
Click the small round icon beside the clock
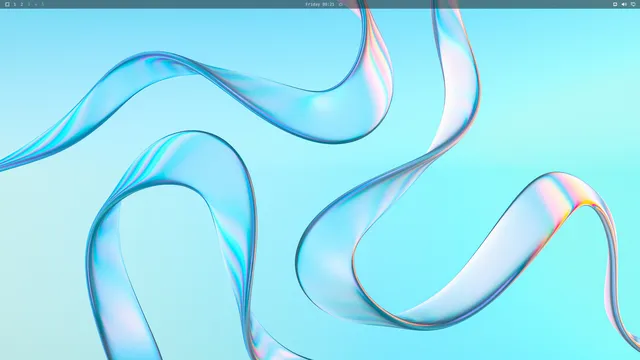click(341, 4)
